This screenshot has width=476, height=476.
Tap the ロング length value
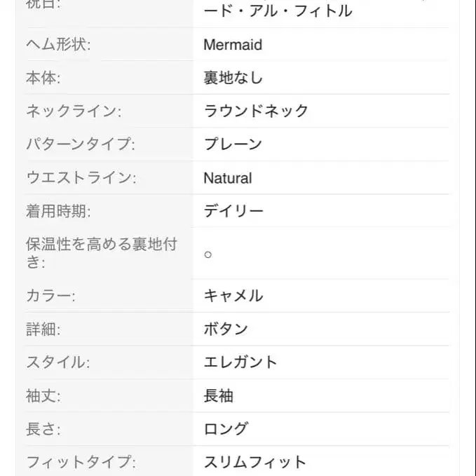click(x=226, y=429)
